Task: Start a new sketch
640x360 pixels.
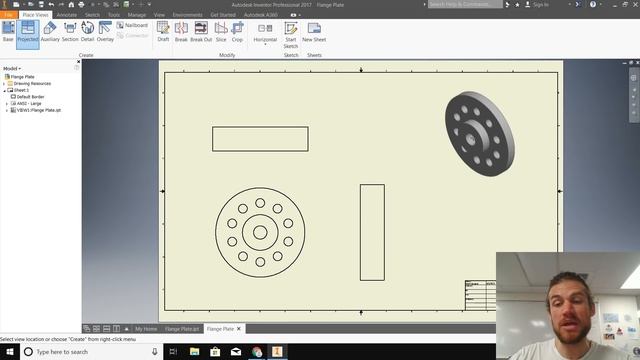Action: pos(291,35)
